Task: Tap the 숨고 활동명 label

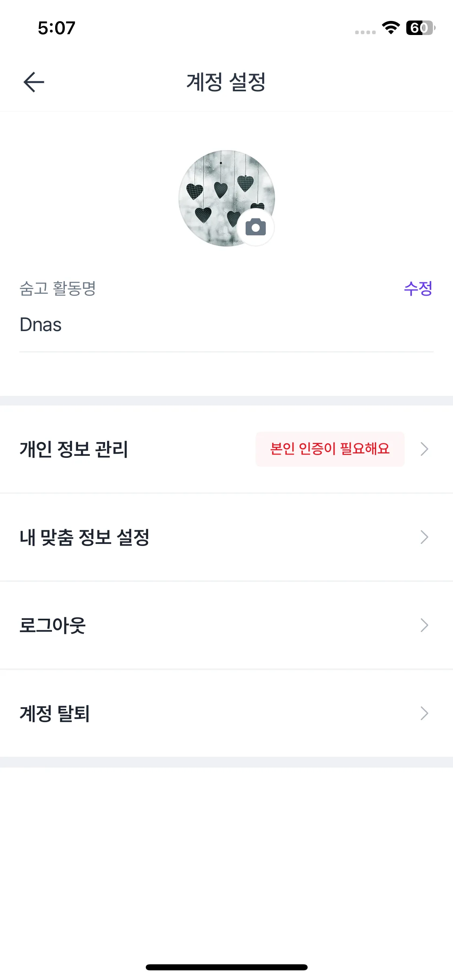Action: point(58,288)
